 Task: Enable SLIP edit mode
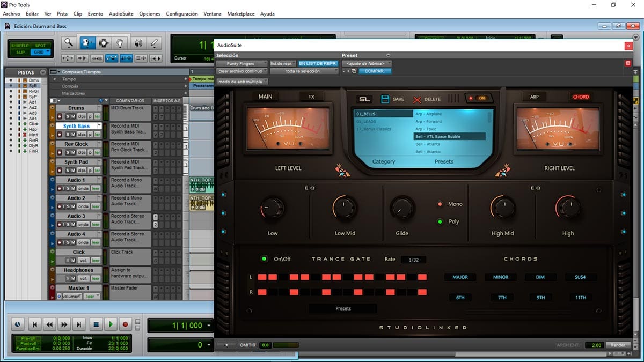(20, 52)
